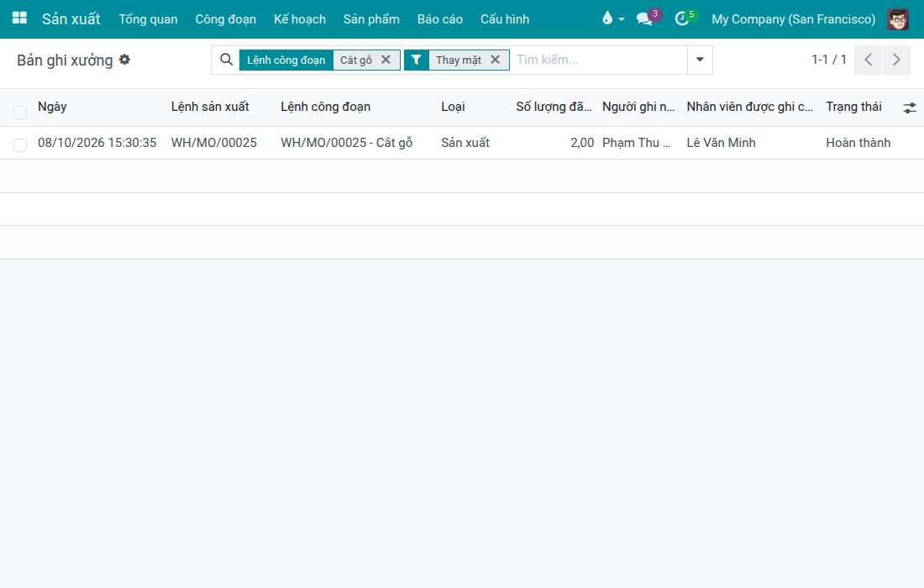Remove the Cắt gỗ search facet

click(386, 60)
